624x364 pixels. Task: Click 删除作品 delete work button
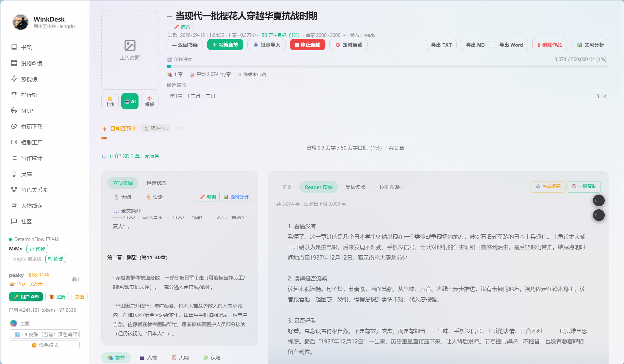(x=550, y=45)
